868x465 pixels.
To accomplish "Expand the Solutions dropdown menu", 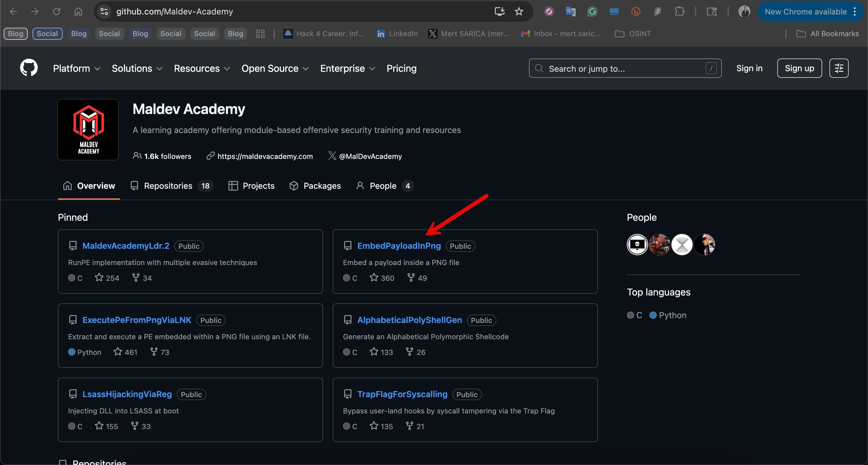I will (x=137, y=68).
